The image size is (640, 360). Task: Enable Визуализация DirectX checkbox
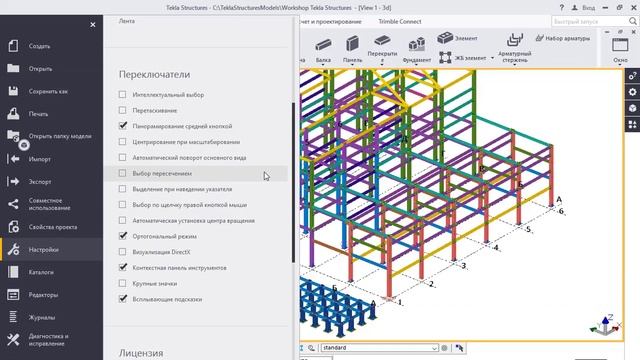122,251
